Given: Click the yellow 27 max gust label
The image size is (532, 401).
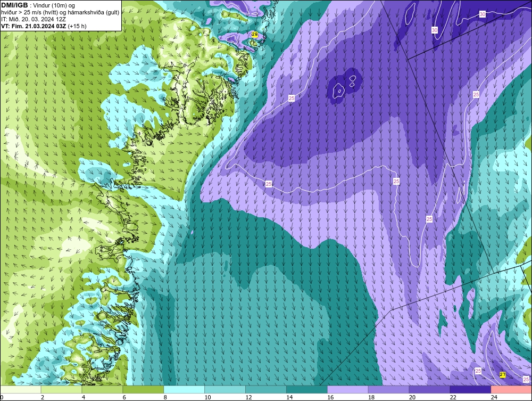Looking at the screenshot, I should coord(503,374).
